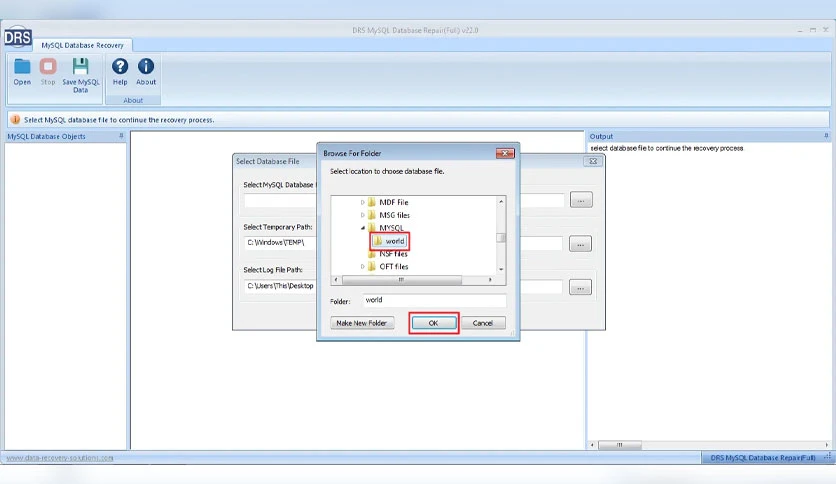The height and width of the screenshot is (484, 836).
Task: Click the folder tree scroll left arrow
Action: [335, 279]
